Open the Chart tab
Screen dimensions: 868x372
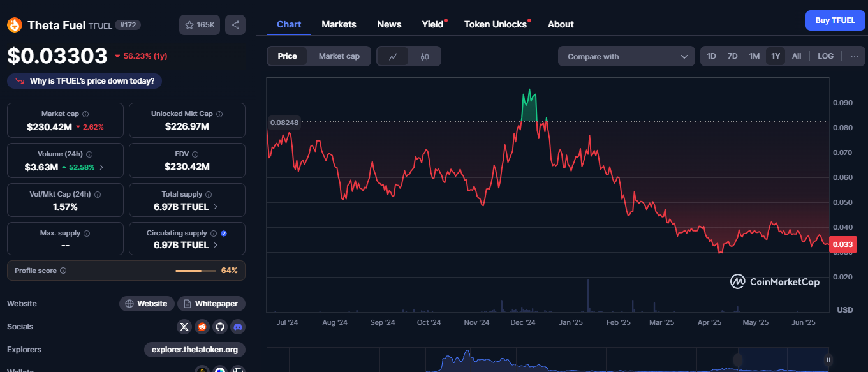pyautogui.click(x=289, y=24)
